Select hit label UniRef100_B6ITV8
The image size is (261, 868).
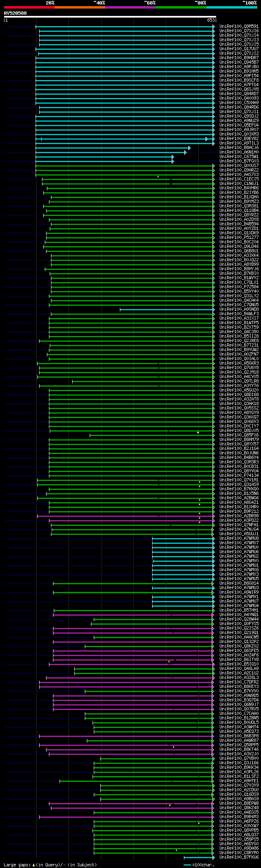pyautogui.click(x=239, y=660)
